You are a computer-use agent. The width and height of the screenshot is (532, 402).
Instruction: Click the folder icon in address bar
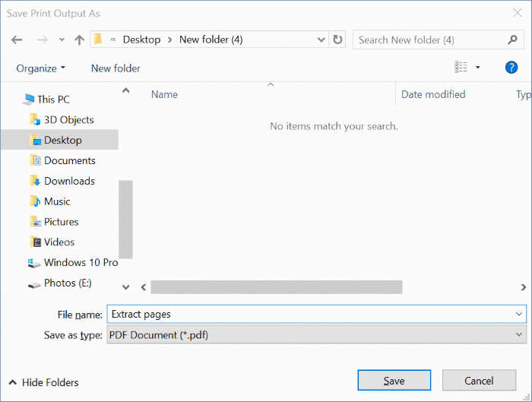coord(98,40)
